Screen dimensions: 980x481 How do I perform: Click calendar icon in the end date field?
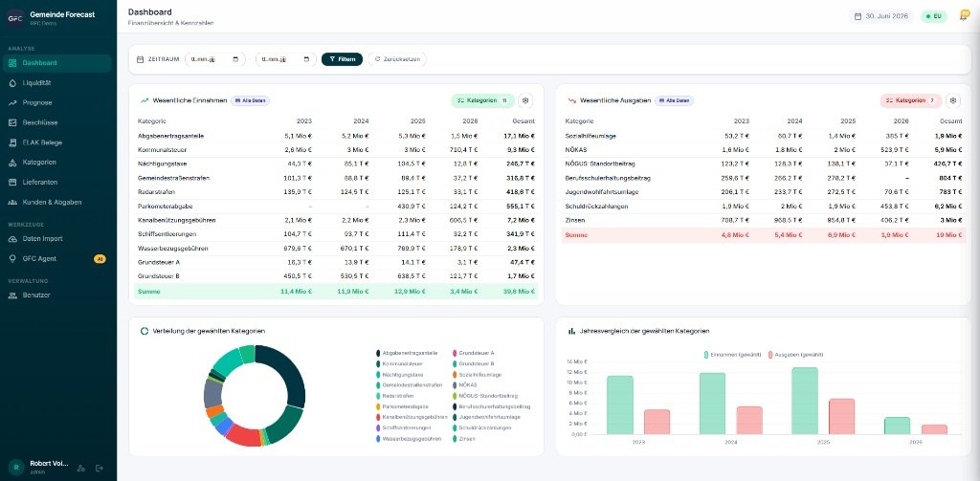point(306,59)
